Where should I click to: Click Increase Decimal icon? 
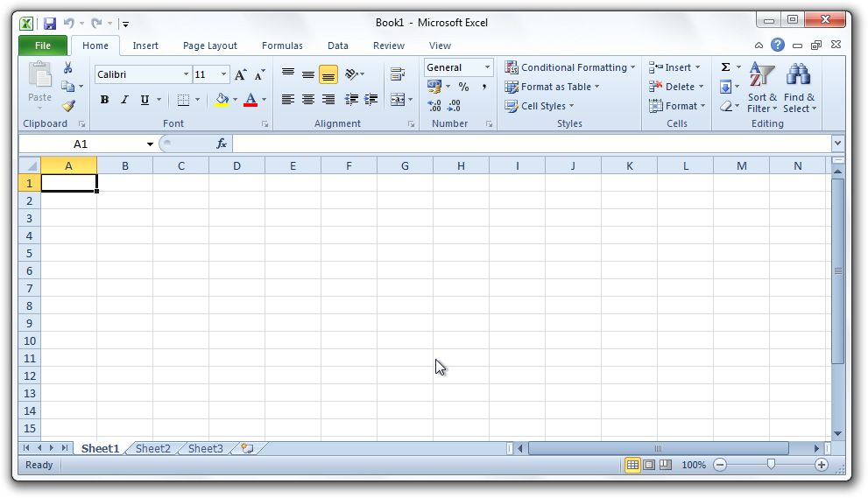[x=434, y=106]
